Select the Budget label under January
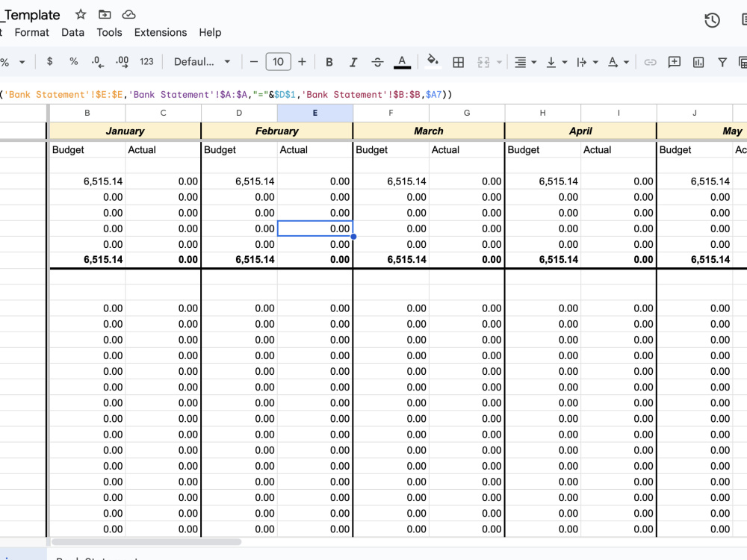747x560 pixels. tap(68, 150)
